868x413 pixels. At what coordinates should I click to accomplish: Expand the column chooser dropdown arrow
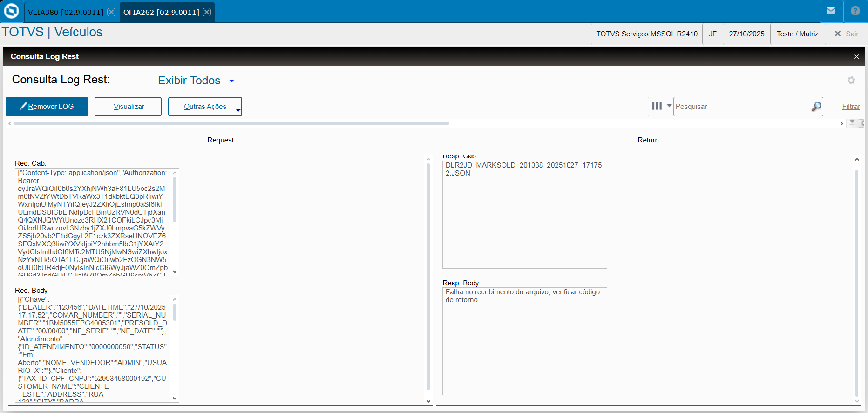(669, 106)
